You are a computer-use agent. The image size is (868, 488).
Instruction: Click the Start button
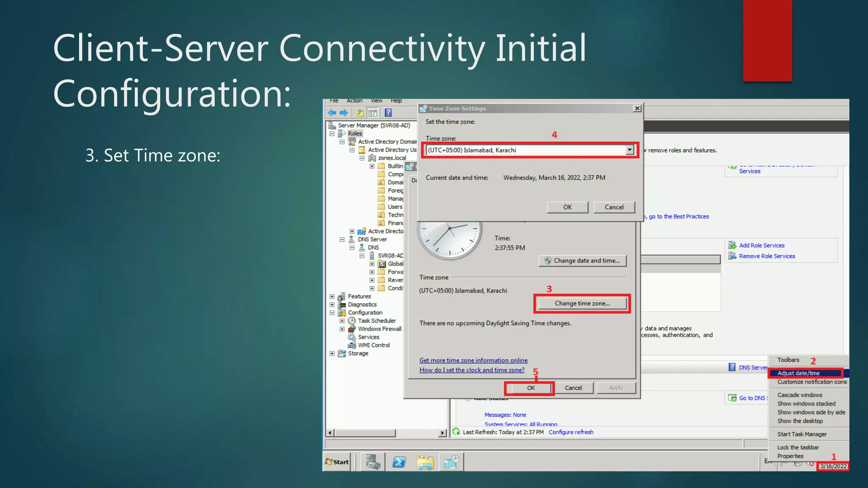[x=337, y=462]
